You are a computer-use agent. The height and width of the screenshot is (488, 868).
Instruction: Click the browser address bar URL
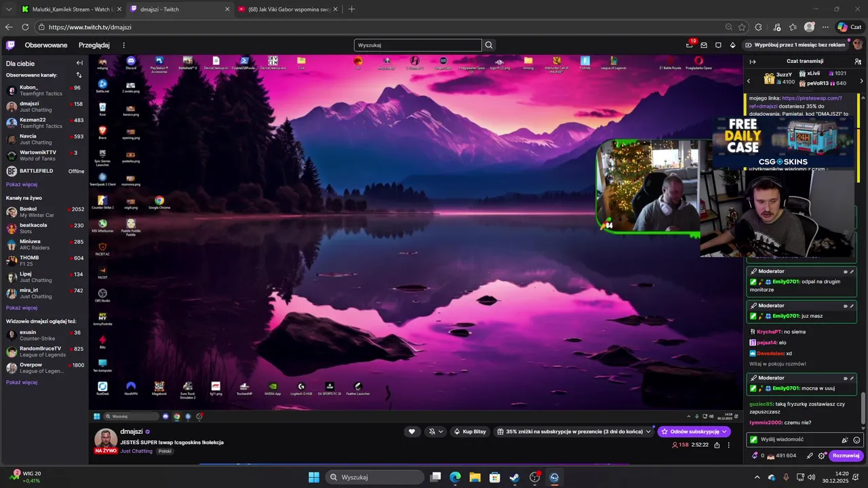[x=90, y=27]
